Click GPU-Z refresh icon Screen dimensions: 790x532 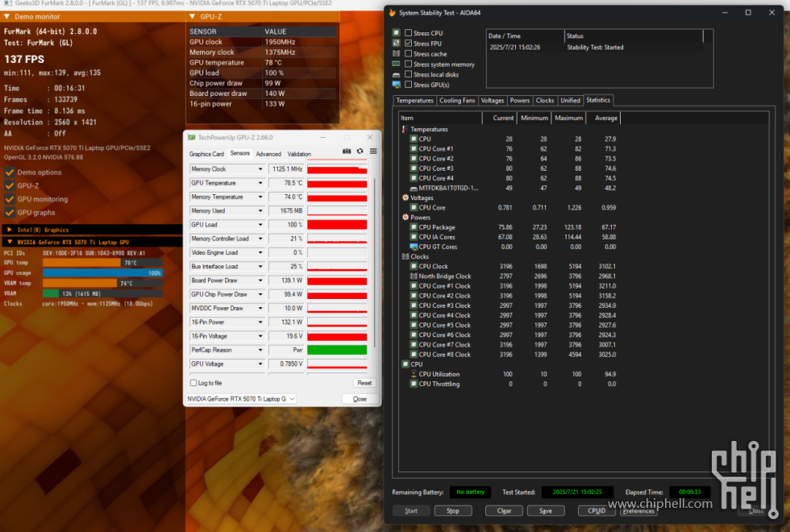360,152
